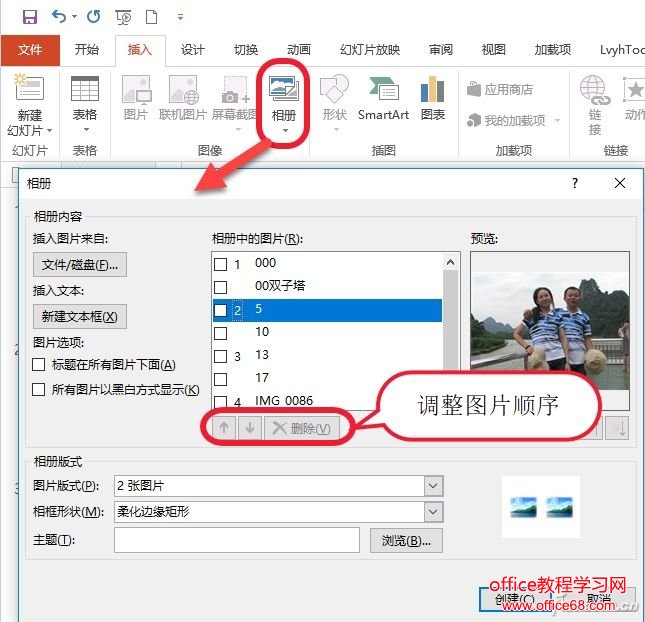Click the Chart icon

tap(432, 92)
